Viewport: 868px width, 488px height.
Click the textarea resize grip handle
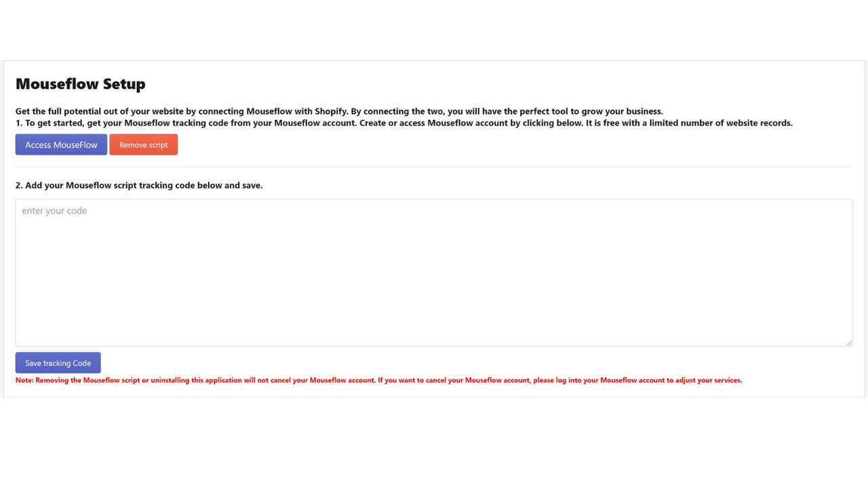pyautogui.click(x=848, y=342)
